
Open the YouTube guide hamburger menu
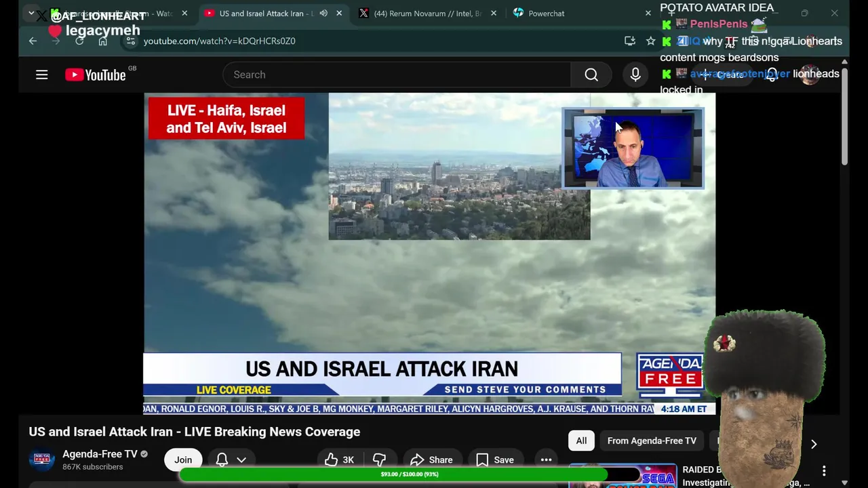pyautogui.click(x=42, y=75)
